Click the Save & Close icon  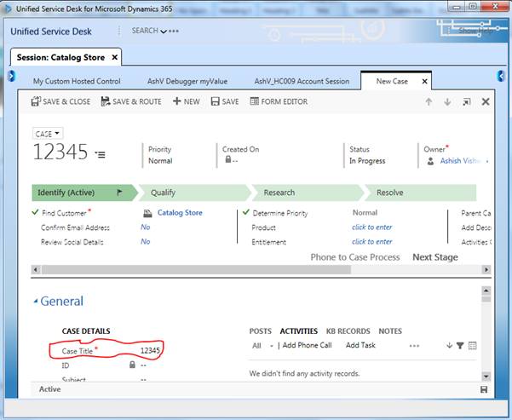[x=36, y=101]
